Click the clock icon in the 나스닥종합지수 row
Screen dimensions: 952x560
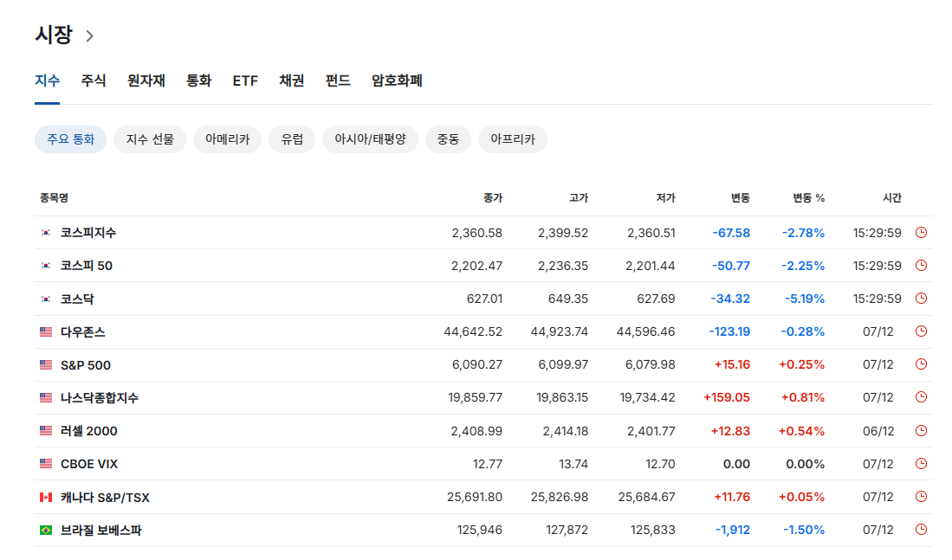point(921,397)
